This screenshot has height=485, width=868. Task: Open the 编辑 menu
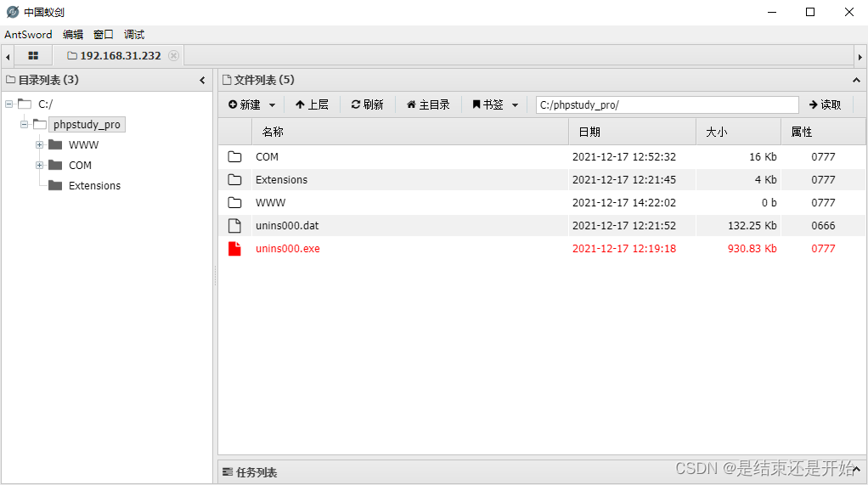(72, 34)
